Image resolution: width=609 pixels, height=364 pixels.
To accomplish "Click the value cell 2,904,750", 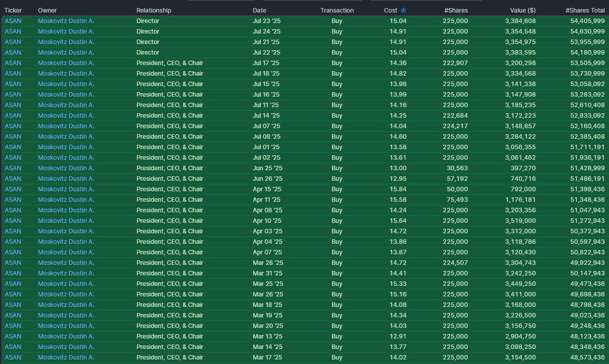I will [521, 336].
